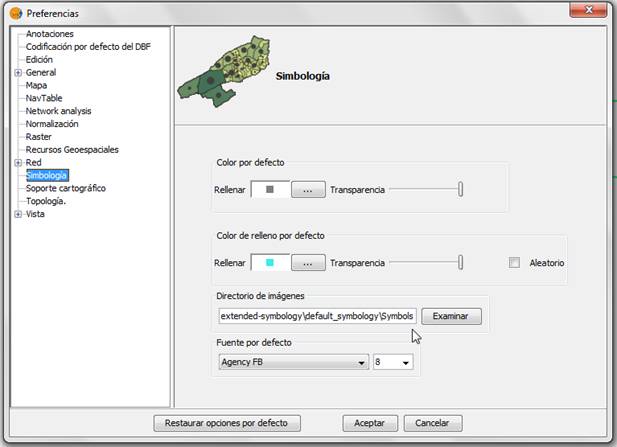
Task: Select Red tree item label
Action: coord(33,163)
